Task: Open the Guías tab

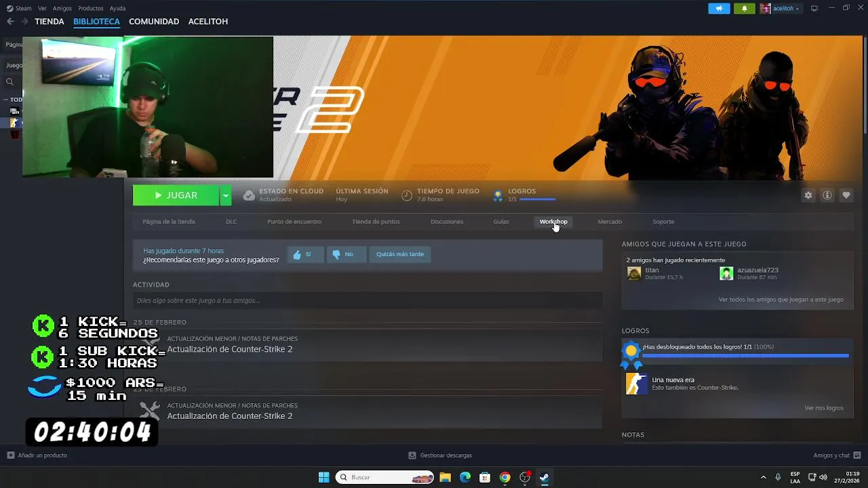Action: pyautogui.click(x=501, y=222)
